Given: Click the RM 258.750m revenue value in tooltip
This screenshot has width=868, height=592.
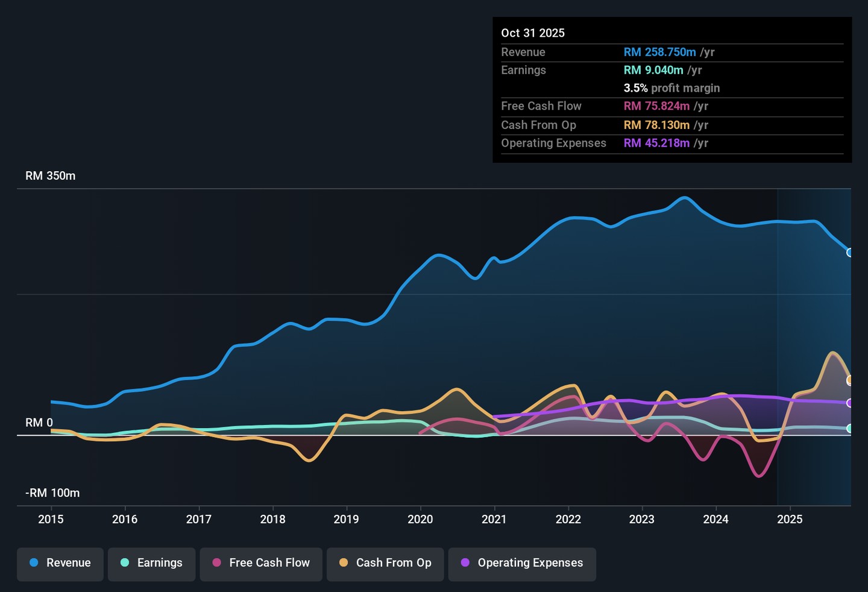Looking at the screenshot, I should tap(659, 52).
